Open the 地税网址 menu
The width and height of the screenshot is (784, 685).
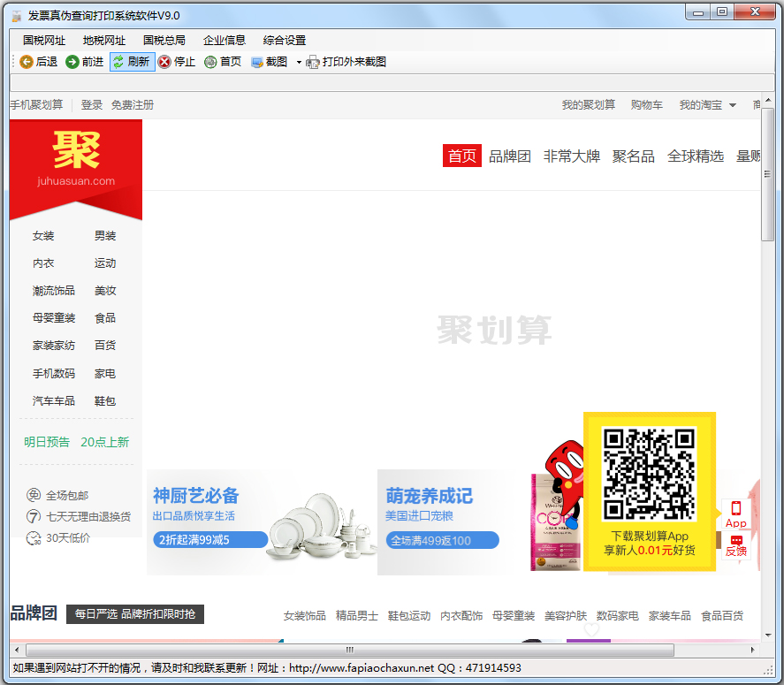coord(104,41)
